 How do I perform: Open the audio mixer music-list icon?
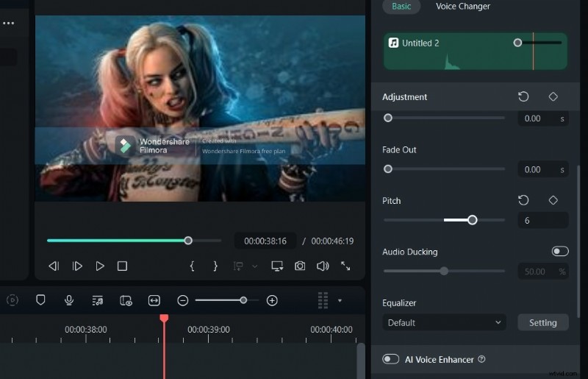click(98, 300)
